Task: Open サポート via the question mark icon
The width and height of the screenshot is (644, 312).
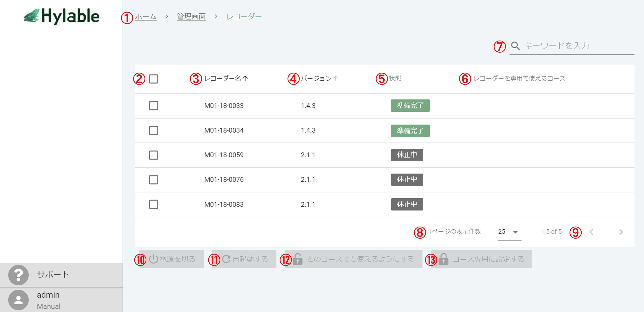Action: click(18, 275)
